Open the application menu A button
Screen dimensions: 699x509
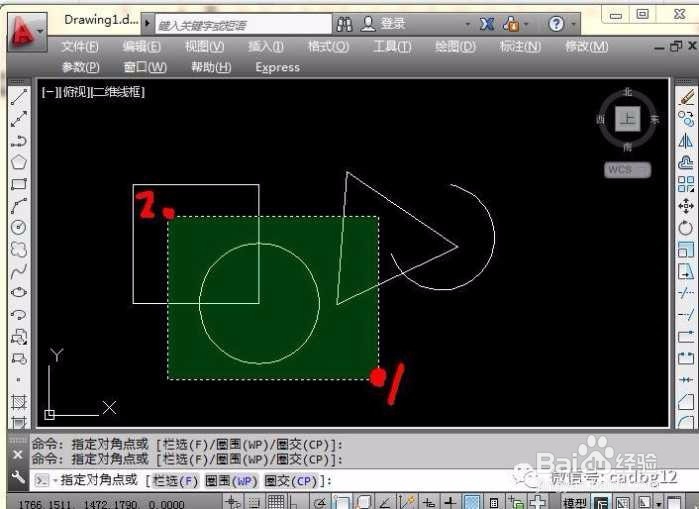tap(27, 31)
